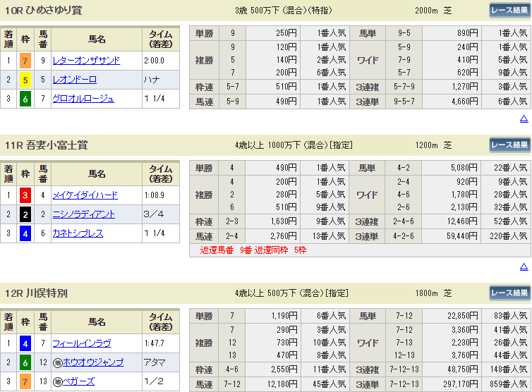Click blue frame 4 badge in 12R
The height and width of the screenshot is (392, 532).
coord(25,343)
